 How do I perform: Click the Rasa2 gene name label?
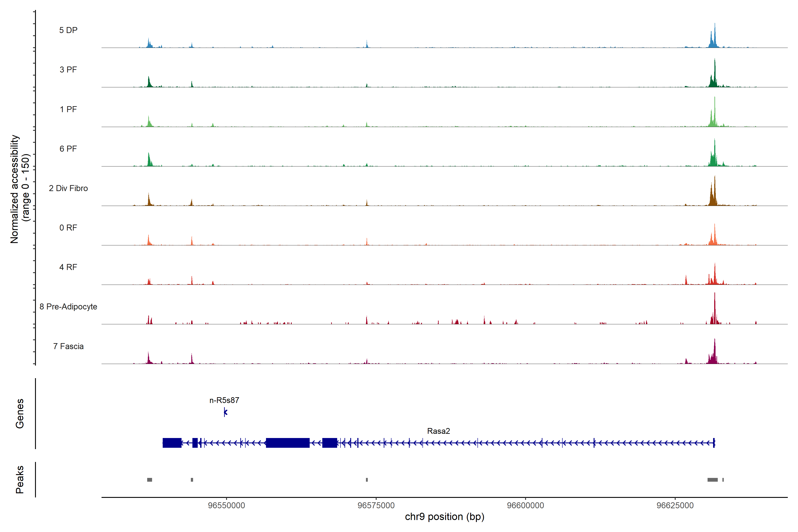(x=438, y=431)
